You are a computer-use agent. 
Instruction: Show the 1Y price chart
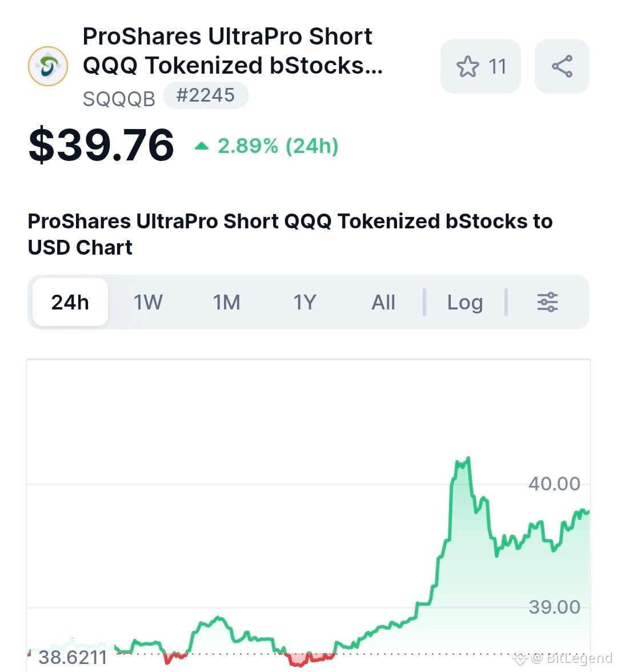[x=305, y=302]
